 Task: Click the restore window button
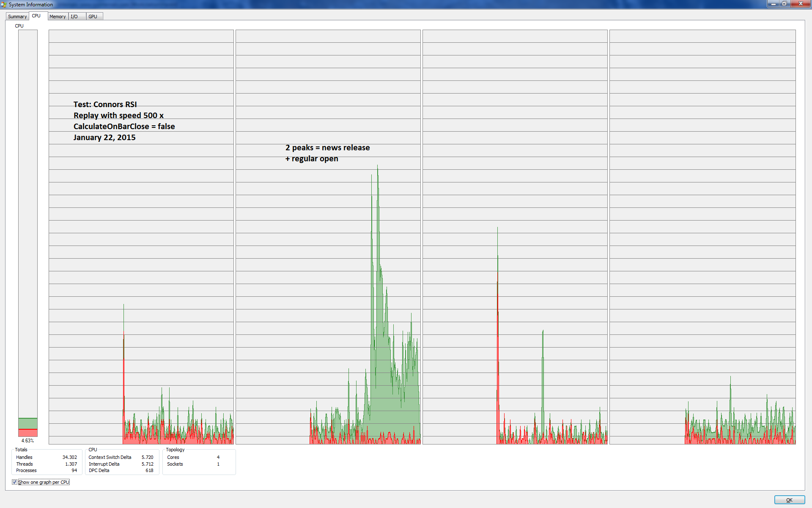click(x=784, y=4)
